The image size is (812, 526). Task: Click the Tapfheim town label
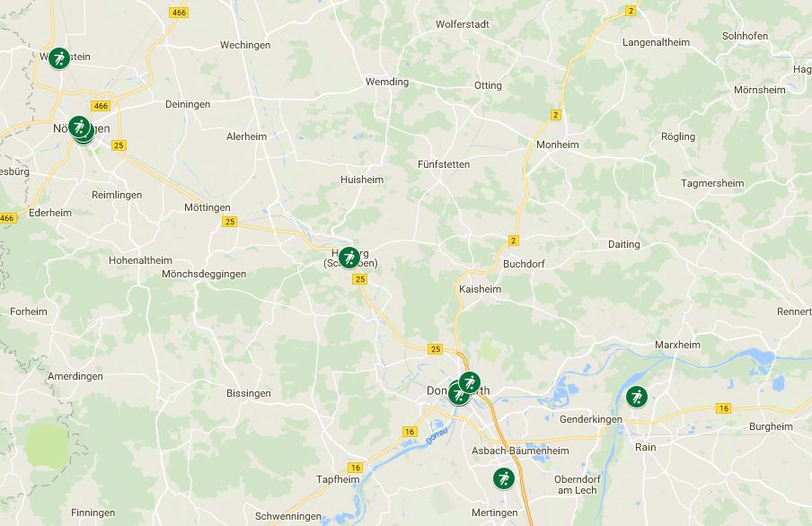[x=338, y=479]
